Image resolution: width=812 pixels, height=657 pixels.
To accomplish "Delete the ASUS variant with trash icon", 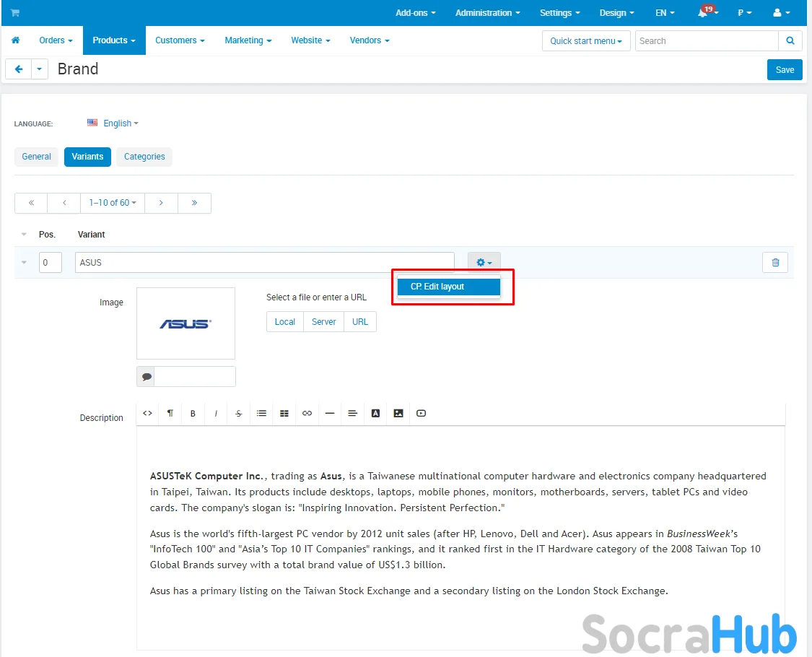I will click(x=775, y=263).
